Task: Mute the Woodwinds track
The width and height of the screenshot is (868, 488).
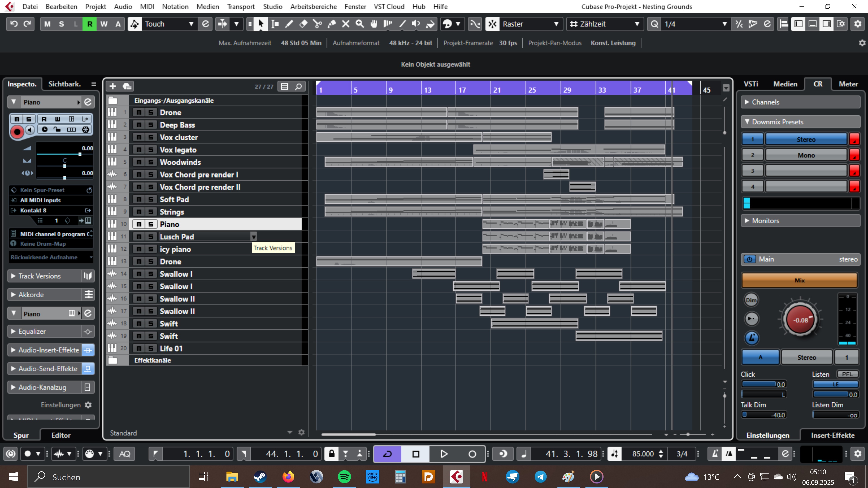Action: coord(139,162)
